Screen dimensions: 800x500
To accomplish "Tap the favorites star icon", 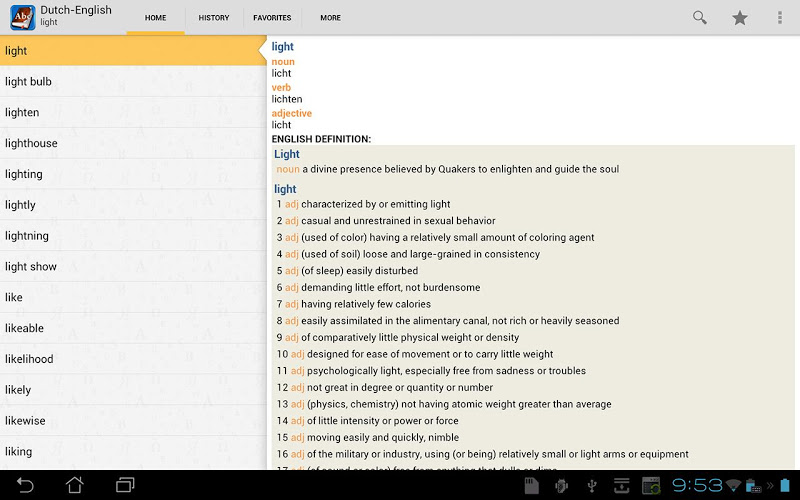I will [740, 17].
